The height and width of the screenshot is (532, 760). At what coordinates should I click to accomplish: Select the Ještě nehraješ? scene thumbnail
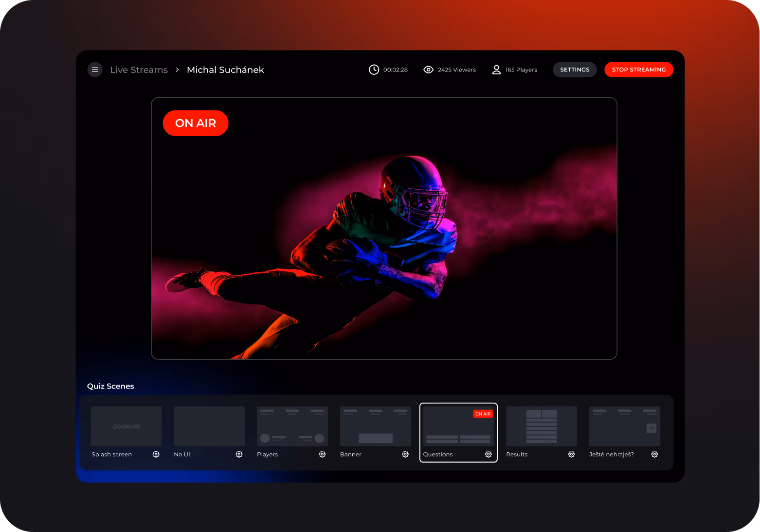click(x=625, y=426)
